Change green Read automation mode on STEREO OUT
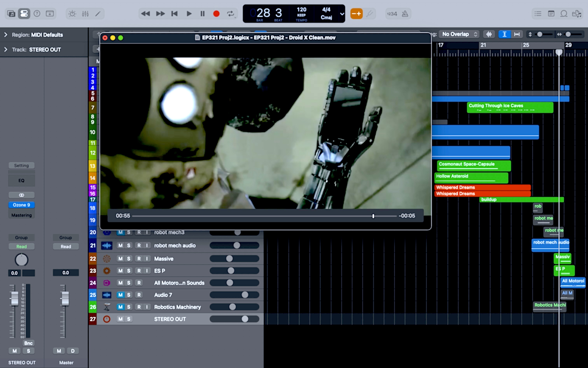Viewport: 588px width, 368px height. pos(21,247)
